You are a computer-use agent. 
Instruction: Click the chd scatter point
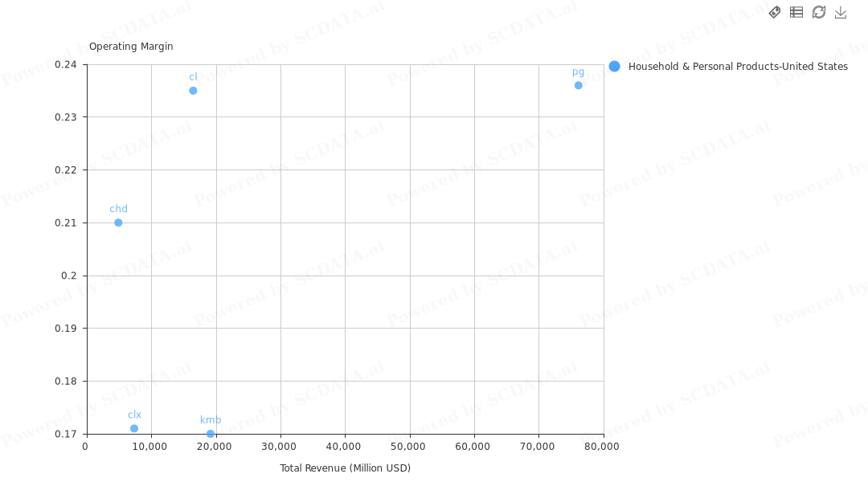(118, 223)
